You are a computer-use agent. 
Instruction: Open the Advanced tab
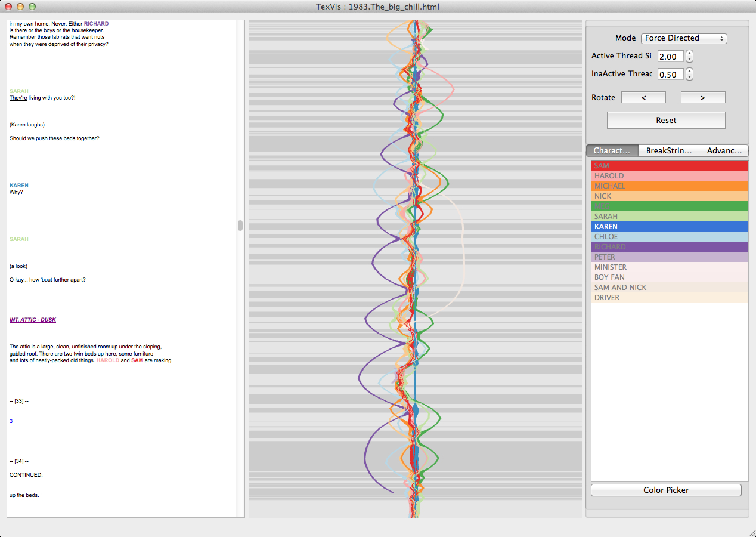coord(724,151)
